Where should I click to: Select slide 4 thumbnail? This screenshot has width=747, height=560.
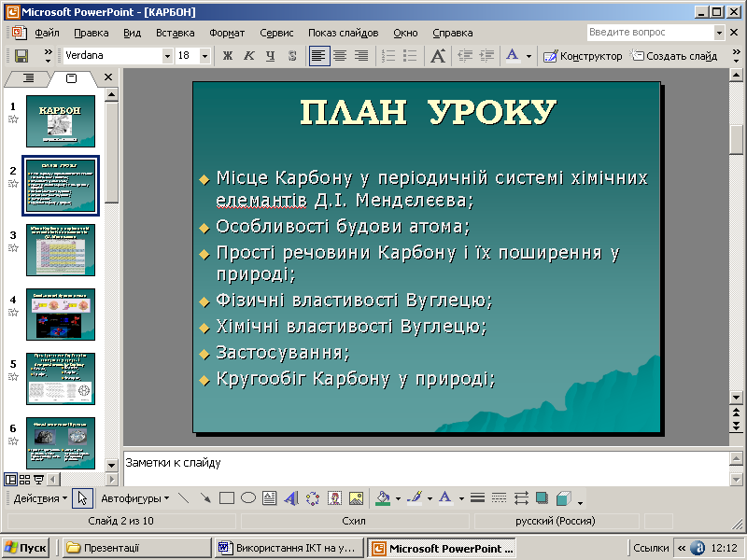[61, 315]
